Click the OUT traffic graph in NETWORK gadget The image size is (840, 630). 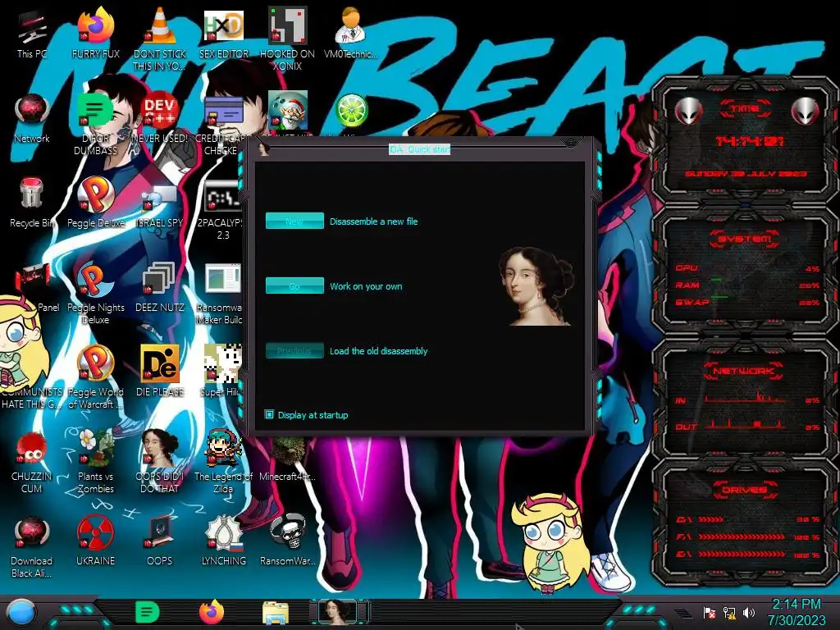746,424
